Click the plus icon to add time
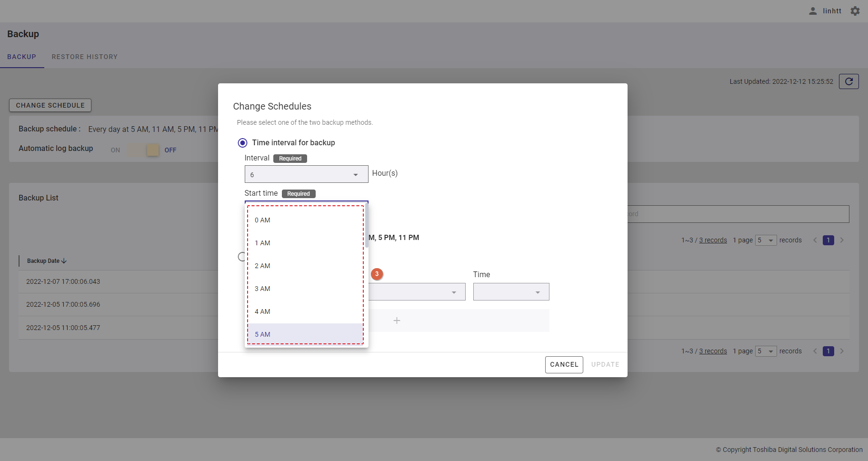Viewport: 868px width, 461px height. click(x=397, y=321)
